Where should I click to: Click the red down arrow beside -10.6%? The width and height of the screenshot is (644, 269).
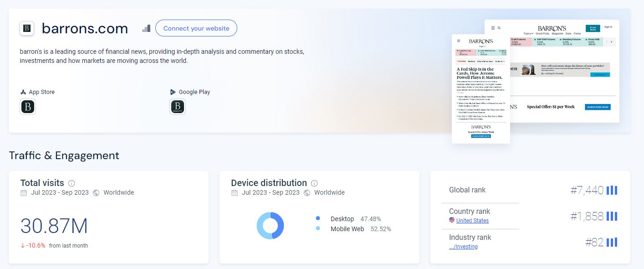tap(23, 245)
